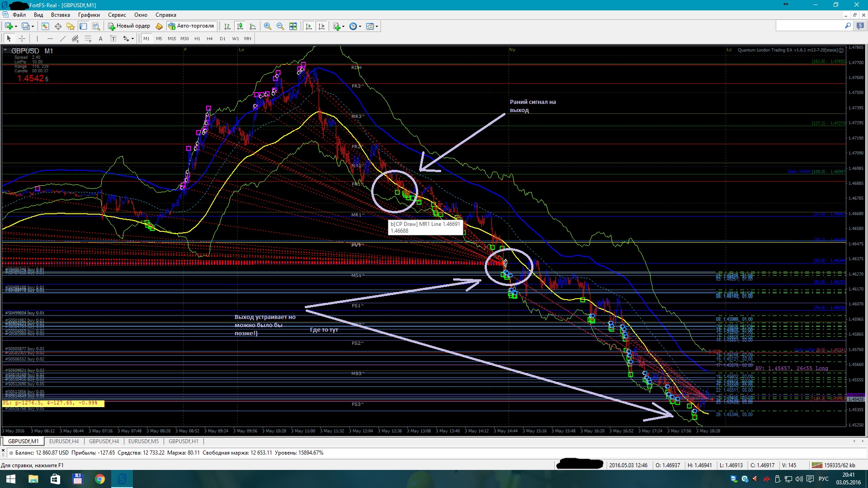Open File Explorer from the taskbar
The image size is (868, 488).
tap(33, 479)
